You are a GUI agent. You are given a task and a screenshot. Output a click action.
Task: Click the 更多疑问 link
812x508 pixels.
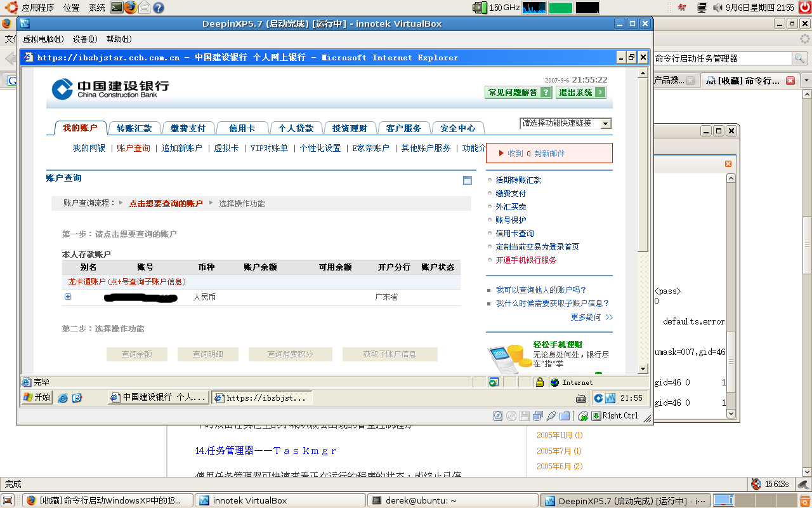pyautogui.click(x=592, y=317)
